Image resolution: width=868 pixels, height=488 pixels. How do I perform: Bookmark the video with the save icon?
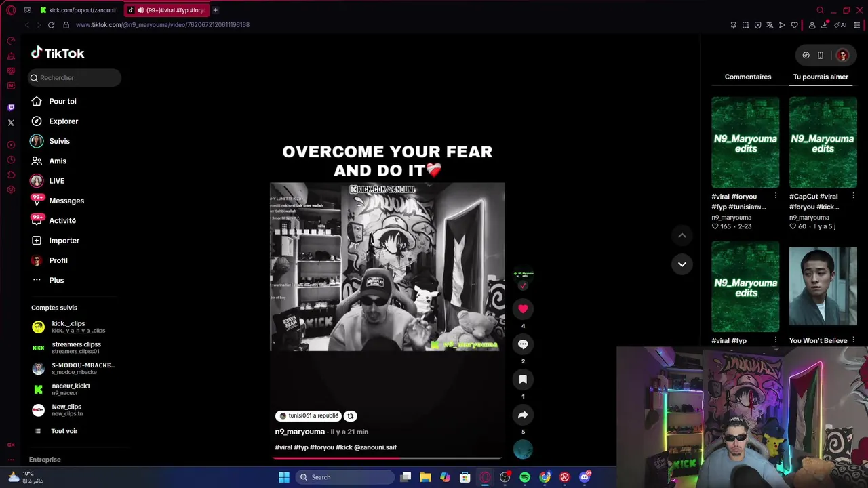(x=523, y=380)
